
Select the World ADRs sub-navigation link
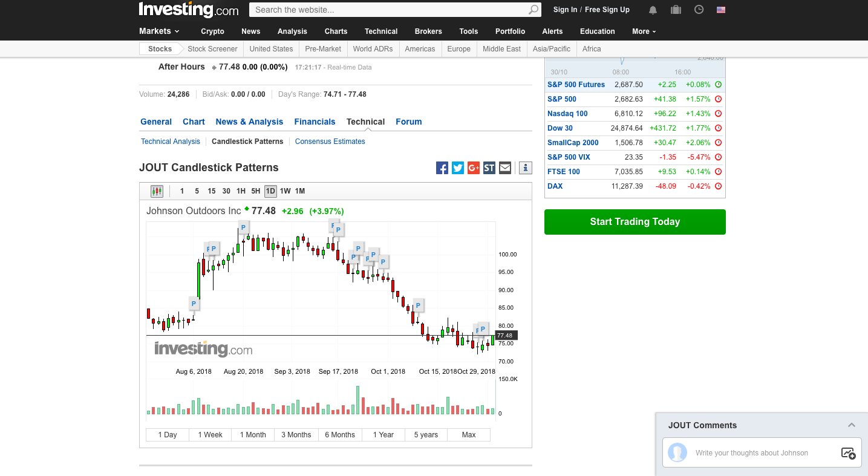(373, 49)
